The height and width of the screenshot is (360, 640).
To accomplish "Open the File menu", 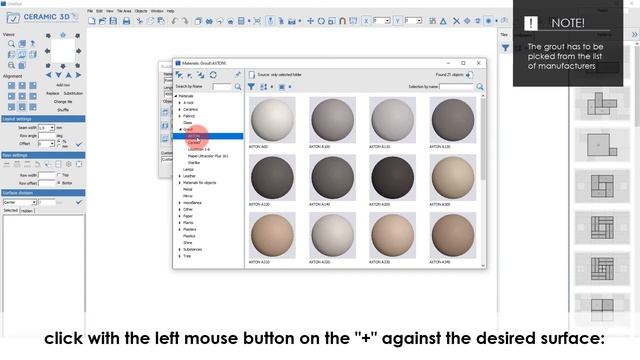I will [90, 11].
